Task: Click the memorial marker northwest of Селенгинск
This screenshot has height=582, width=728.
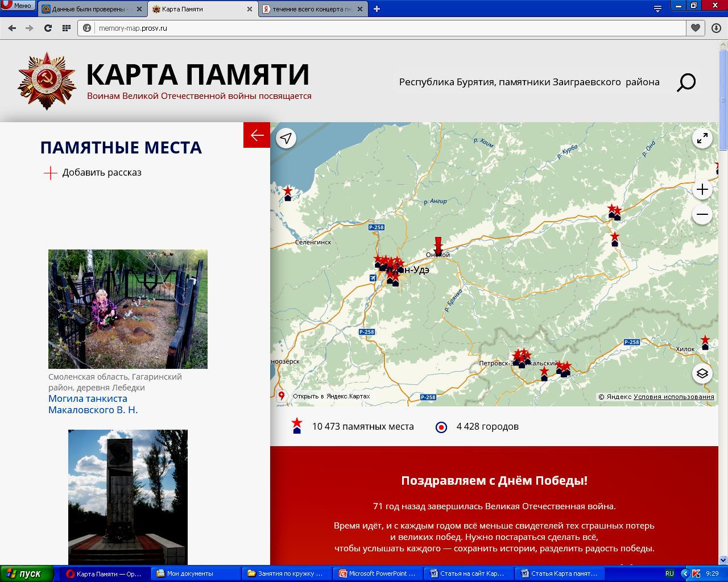Action: (x=288, y=193)
